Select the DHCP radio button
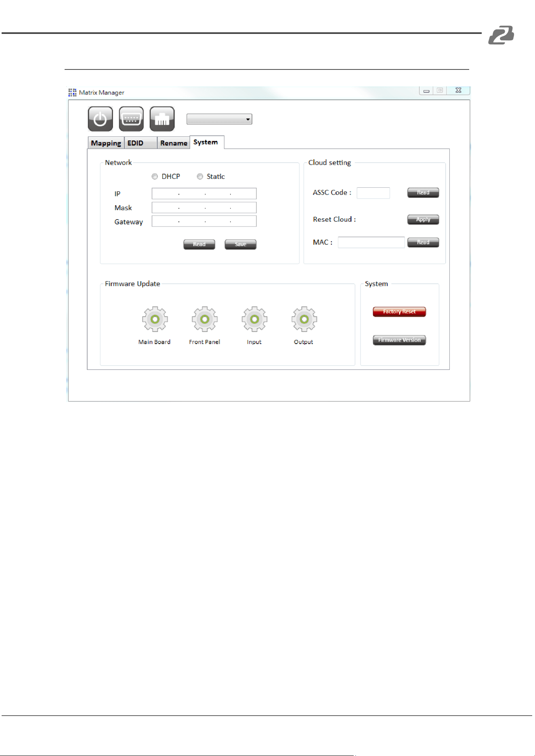 pyautogui.click(x=155, y=176)
